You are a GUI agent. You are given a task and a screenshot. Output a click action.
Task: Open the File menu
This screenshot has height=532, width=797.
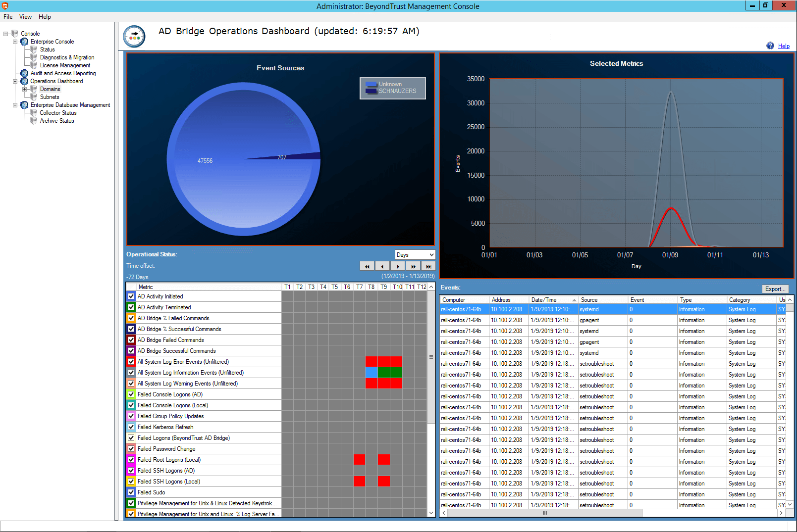pyautogui.click(x=8, y=17)
